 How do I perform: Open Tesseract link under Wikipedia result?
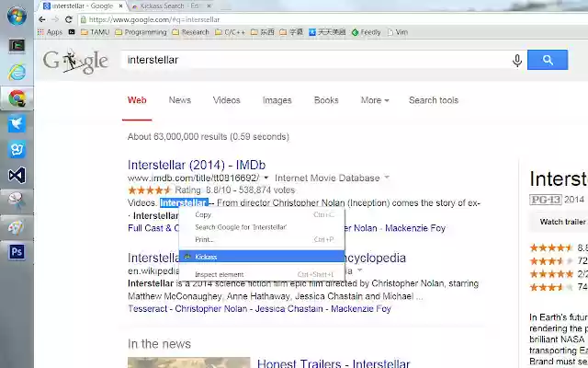click(147, 309)
